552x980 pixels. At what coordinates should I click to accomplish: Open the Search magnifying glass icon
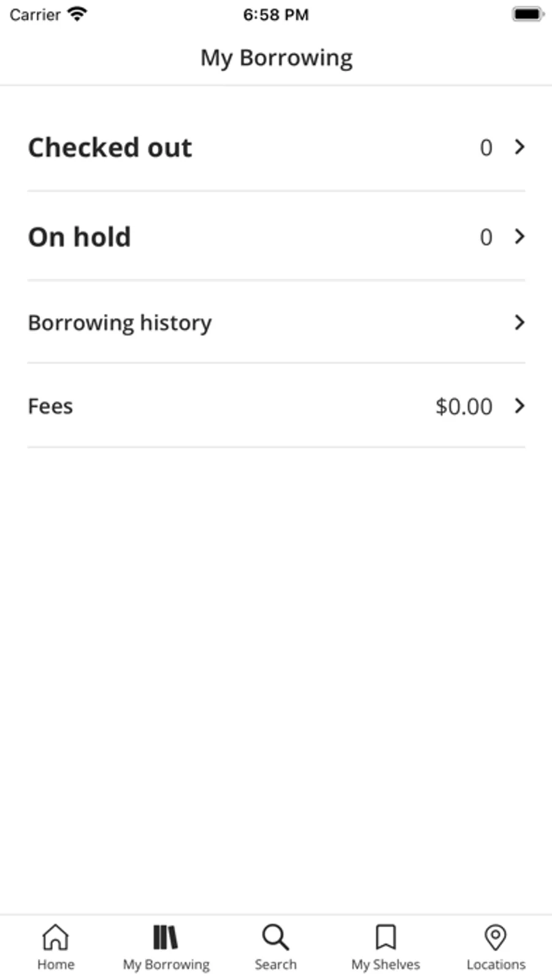(275, 937)
